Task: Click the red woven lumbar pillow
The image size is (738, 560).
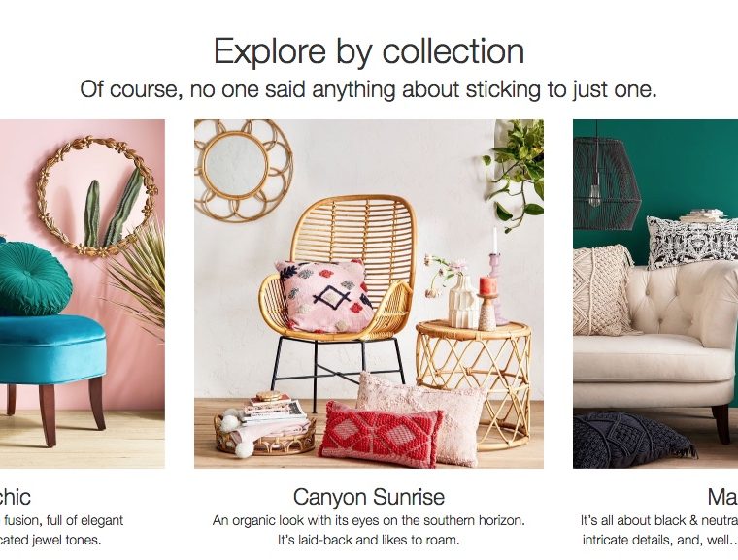Action: pos(381,434)
